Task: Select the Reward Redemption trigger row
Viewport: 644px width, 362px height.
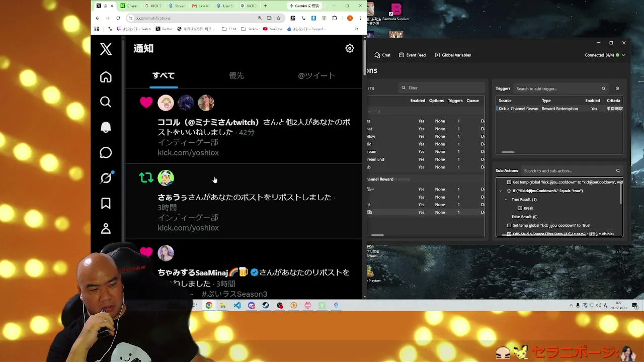Action: [559, 109]
